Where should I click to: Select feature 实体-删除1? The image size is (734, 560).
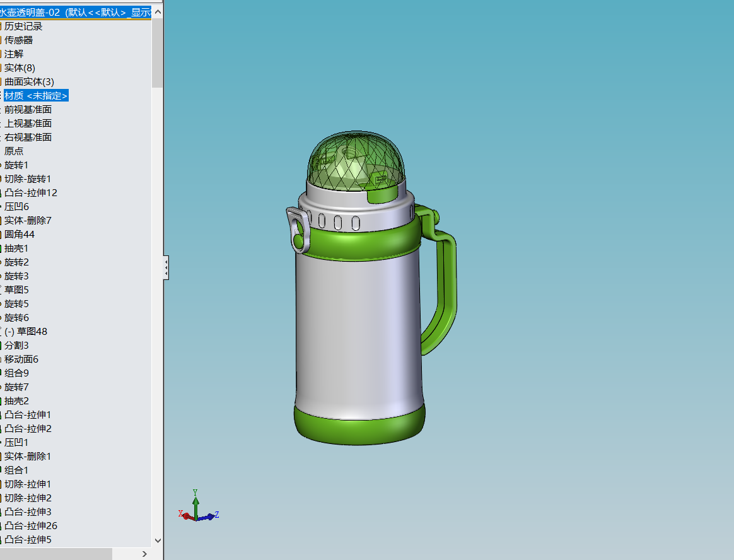click(27, 457)
